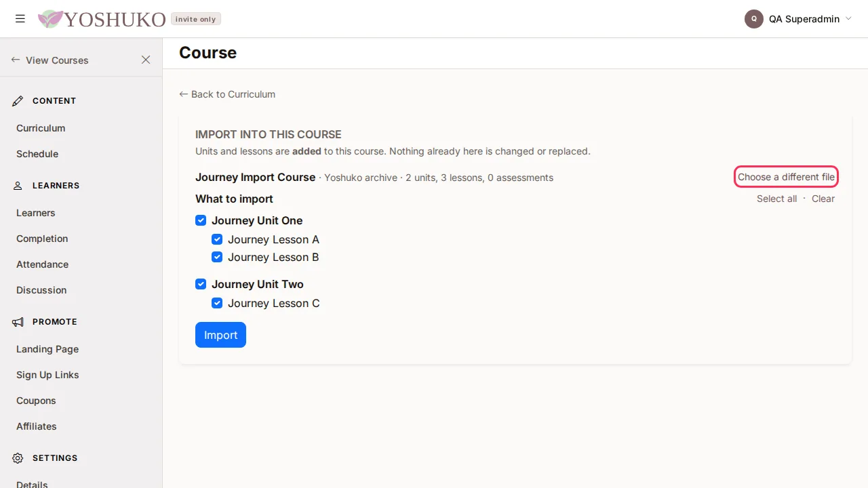Open Sign Up Links

[x=47, y=375]
